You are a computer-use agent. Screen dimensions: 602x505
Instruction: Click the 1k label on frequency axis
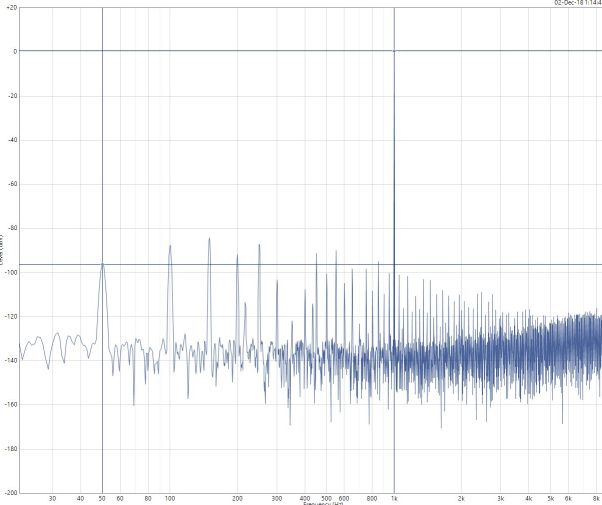(394, 498)
